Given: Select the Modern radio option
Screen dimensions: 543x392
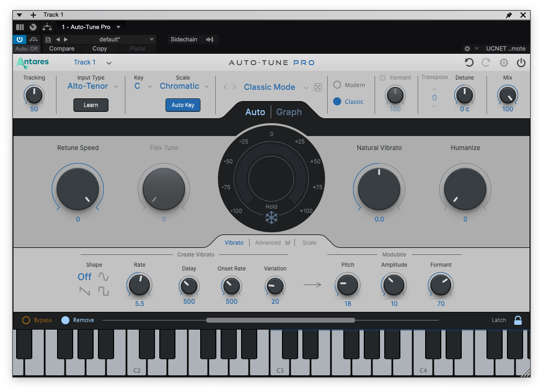Looking at the screenshot, I should (x=337, y=85).
